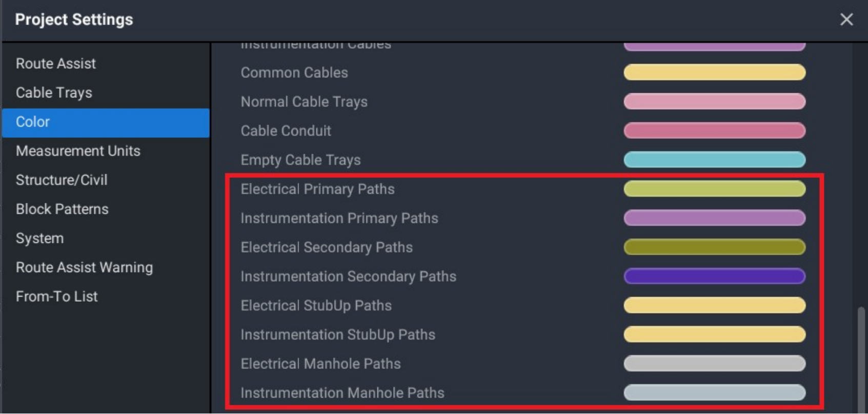Viewport: 868px width, 414px height.
Task: Change the pink Normal Cable Trays color
Action: coord(714,101)
